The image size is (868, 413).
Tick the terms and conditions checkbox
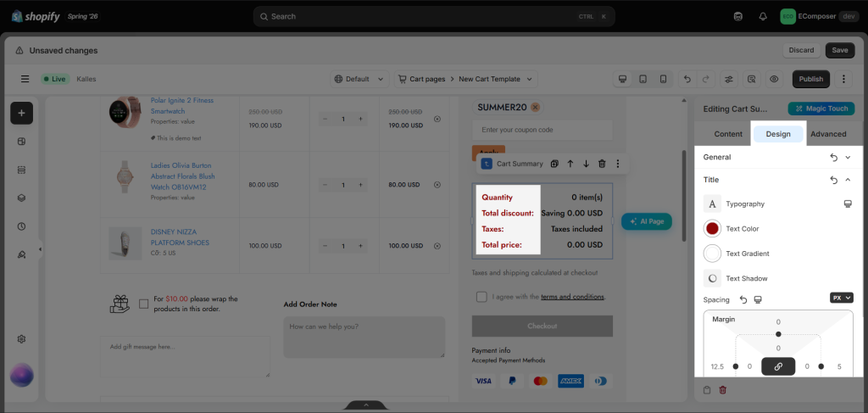coord(481,297)
